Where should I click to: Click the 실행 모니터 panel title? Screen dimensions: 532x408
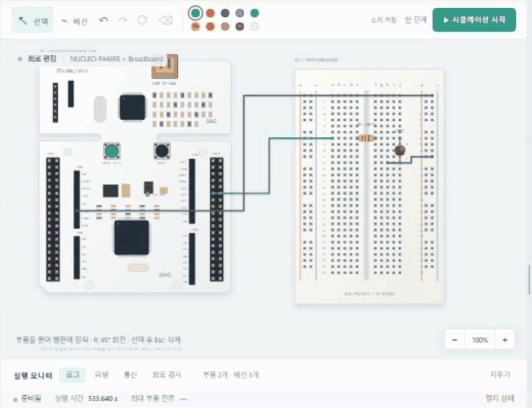(x=33, y=375)
